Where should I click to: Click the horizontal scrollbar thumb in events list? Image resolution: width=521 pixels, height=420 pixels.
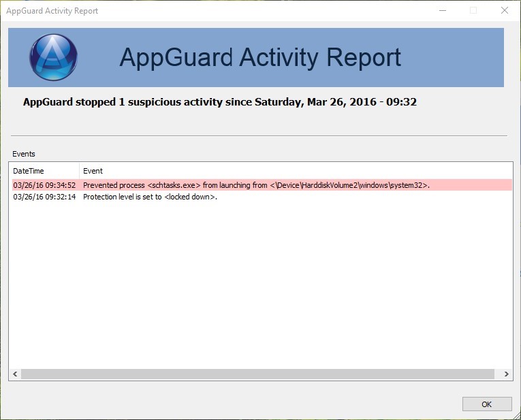(x=258, y=374)
